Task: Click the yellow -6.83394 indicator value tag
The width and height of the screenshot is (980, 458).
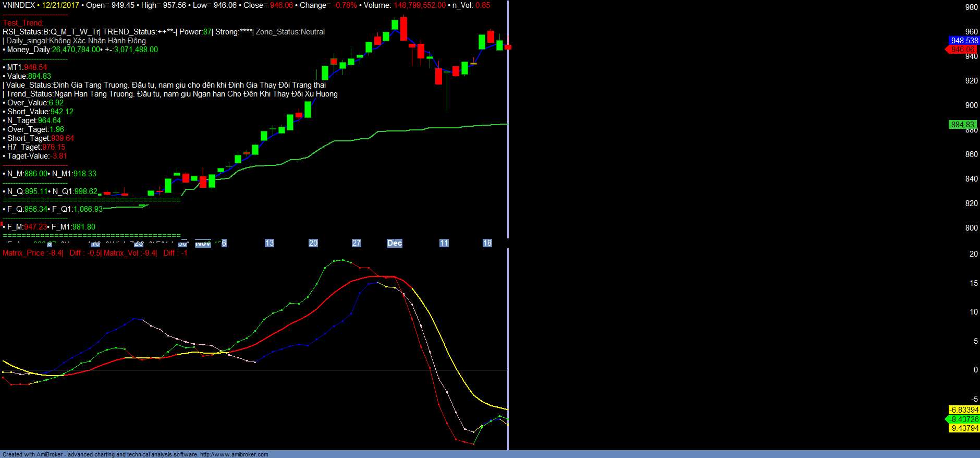Action: 964,410
